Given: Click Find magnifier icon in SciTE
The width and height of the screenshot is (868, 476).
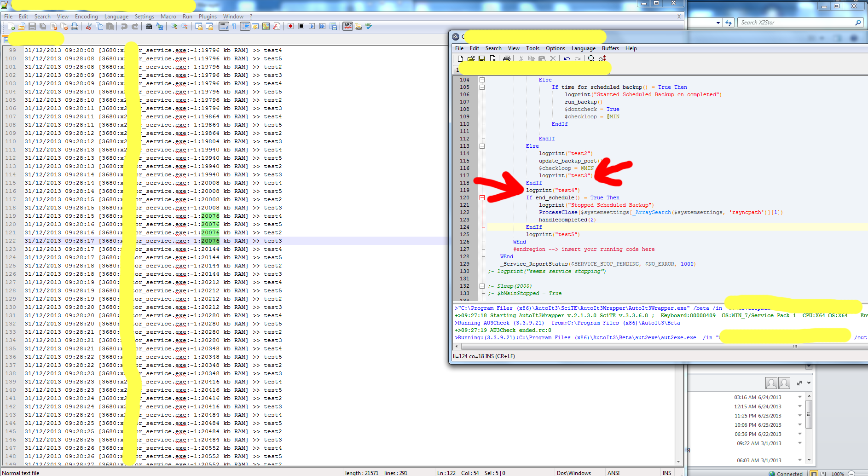Looking at the screenshot, I should point(591,58).
